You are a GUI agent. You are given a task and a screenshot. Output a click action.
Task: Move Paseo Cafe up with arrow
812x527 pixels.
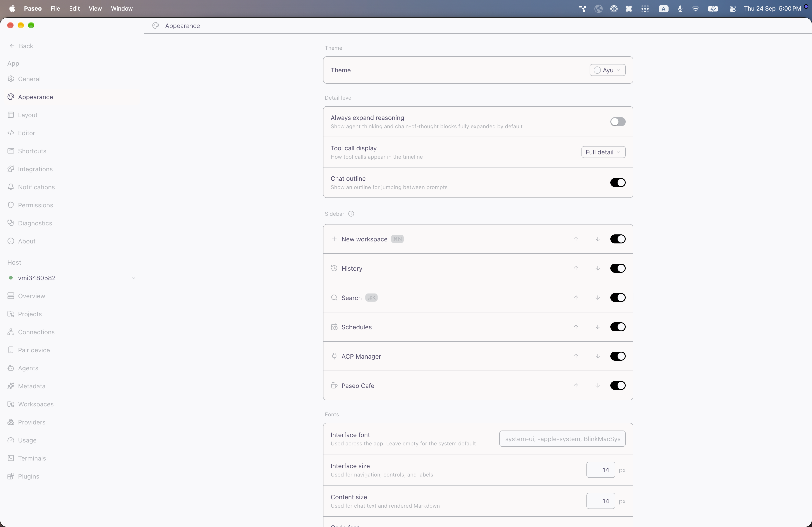coord(576,385)
